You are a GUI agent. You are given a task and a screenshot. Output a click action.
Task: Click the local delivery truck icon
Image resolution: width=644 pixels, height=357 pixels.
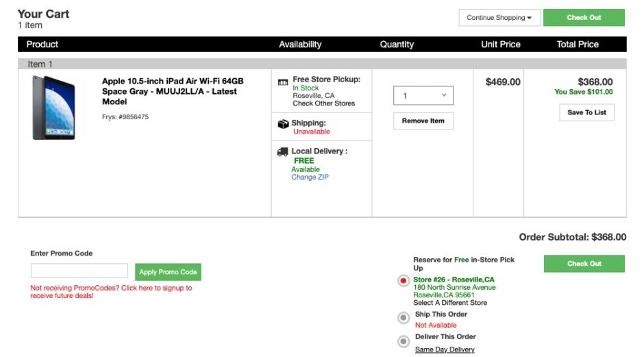coord(282,152)
